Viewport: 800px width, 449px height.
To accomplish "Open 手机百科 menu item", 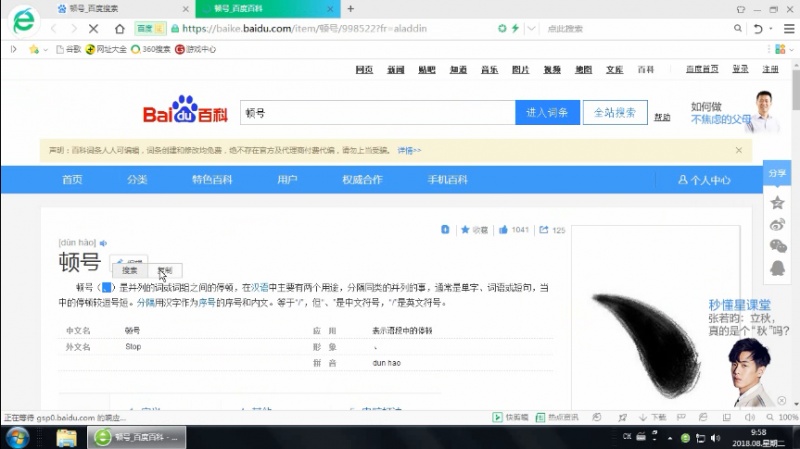I will [x=447, y=180].
